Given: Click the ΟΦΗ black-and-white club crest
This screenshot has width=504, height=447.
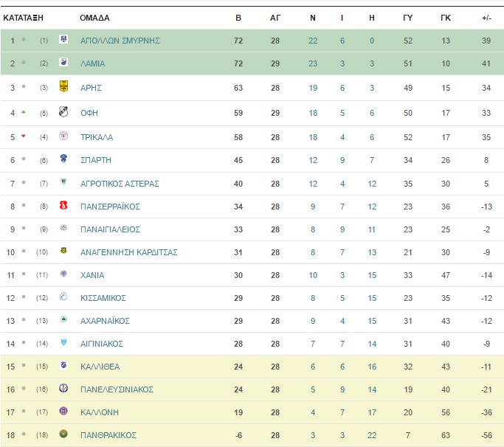Looking at the screenshot, I should [x=63, y=111].
